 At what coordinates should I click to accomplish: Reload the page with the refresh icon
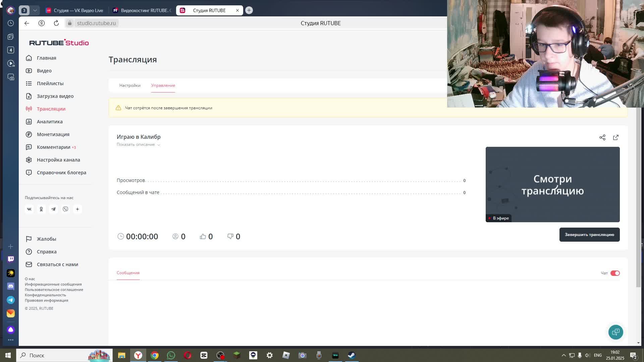(56, 23)
